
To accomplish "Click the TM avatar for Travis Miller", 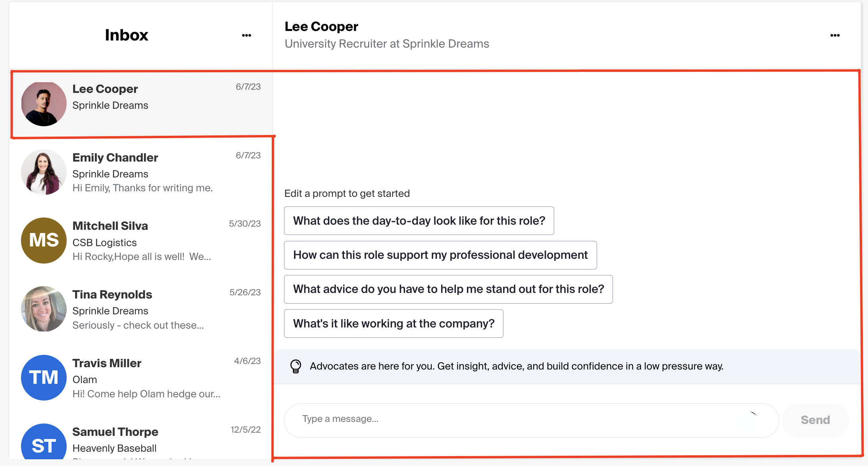I will [x=44, y=377].
